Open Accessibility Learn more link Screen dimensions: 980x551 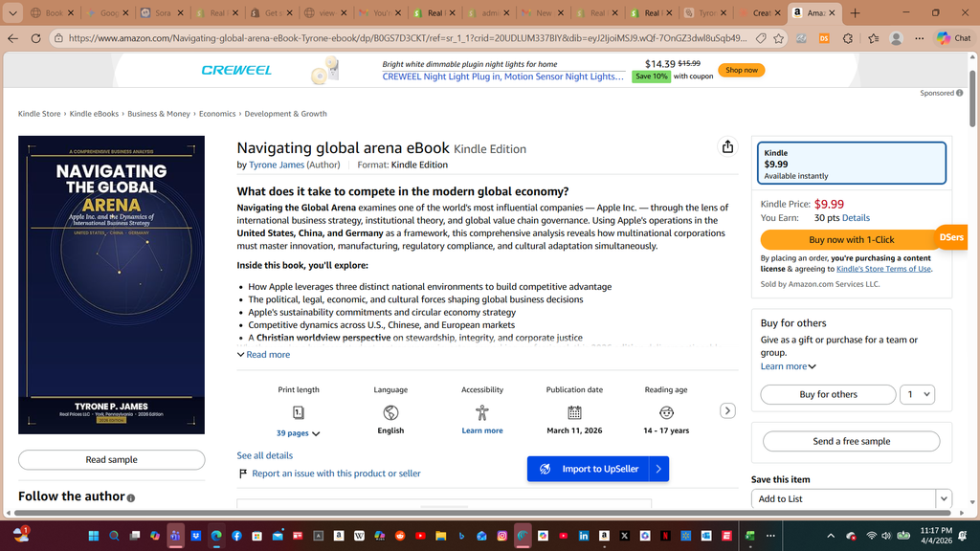[x=482, y=430]
